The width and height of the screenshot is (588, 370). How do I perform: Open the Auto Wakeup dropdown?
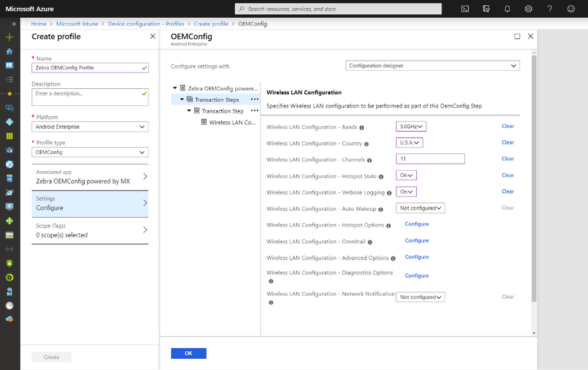[420, 208]
